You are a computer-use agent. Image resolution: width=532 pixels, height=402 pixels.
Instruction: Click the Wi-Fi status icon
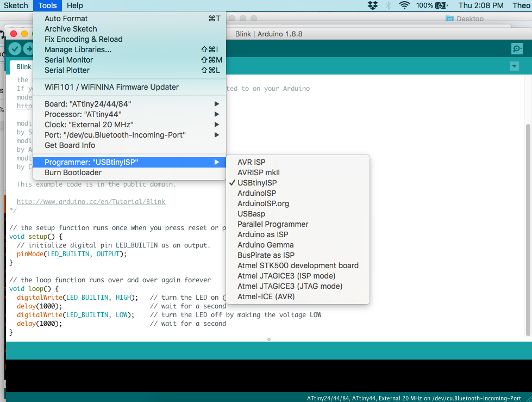[404, 5]
